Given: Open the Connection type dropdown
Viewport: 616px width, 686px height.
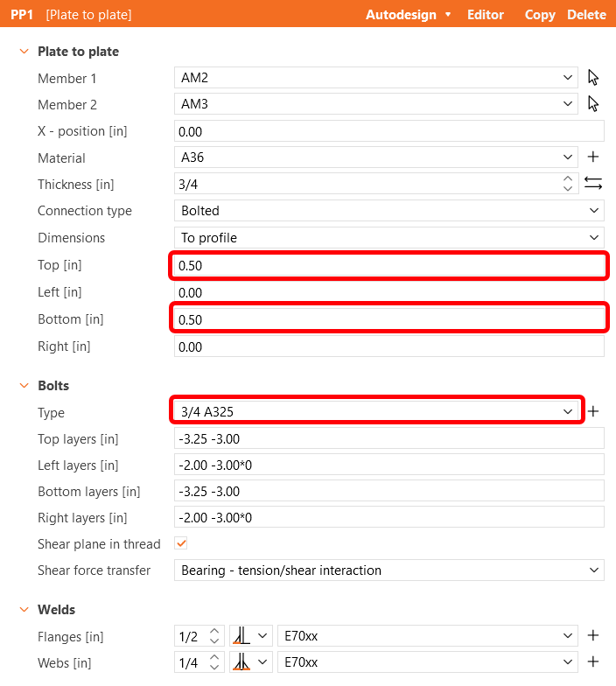Looking at the screenshot, I should tap(388, 211).
